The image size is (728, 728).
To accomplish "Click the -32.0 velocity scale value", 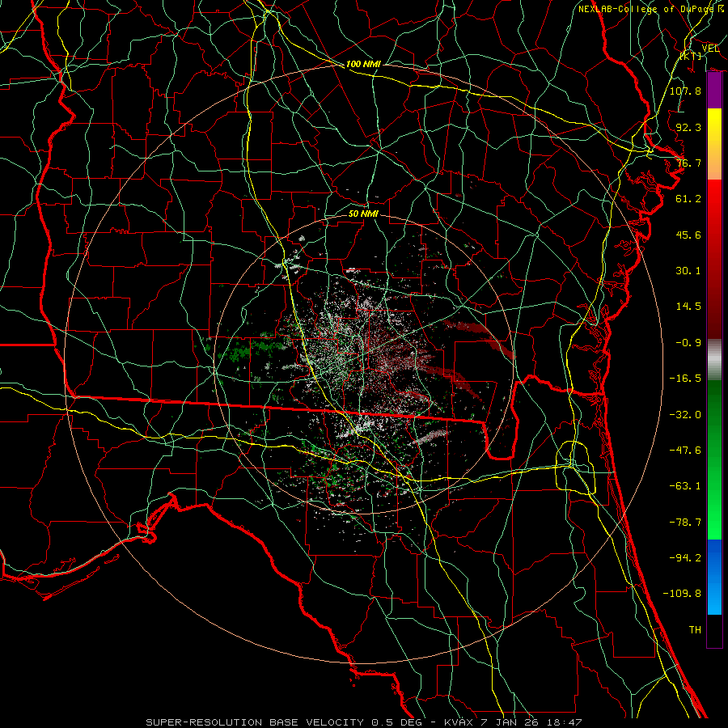I will pyautogui.click(x=685, y=414).
